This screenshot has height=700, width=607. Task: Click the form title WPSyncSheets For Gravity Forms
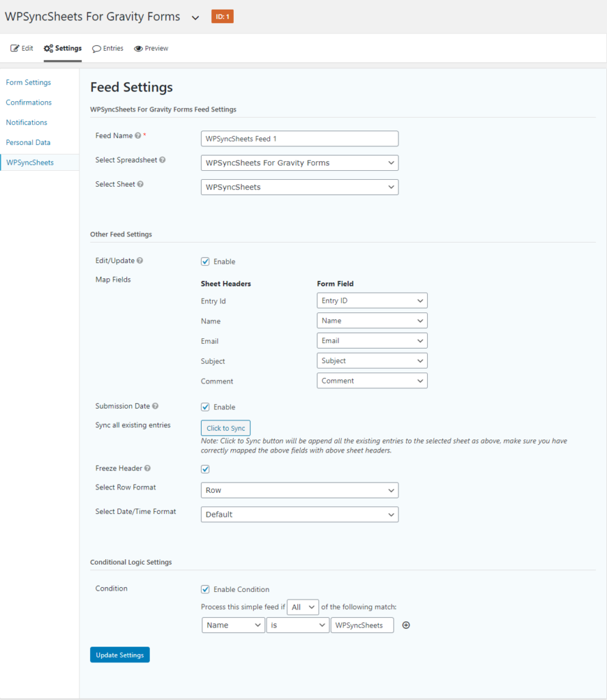pyautogui.click(x=92, y=16)
